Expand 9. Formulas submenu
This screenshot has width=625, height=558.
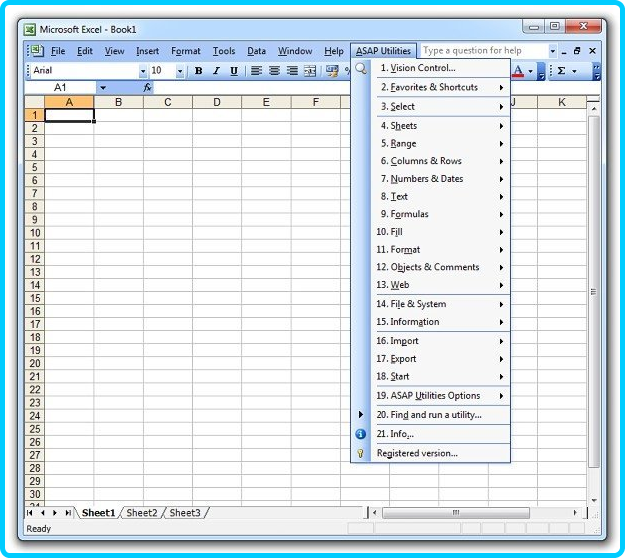440,214
